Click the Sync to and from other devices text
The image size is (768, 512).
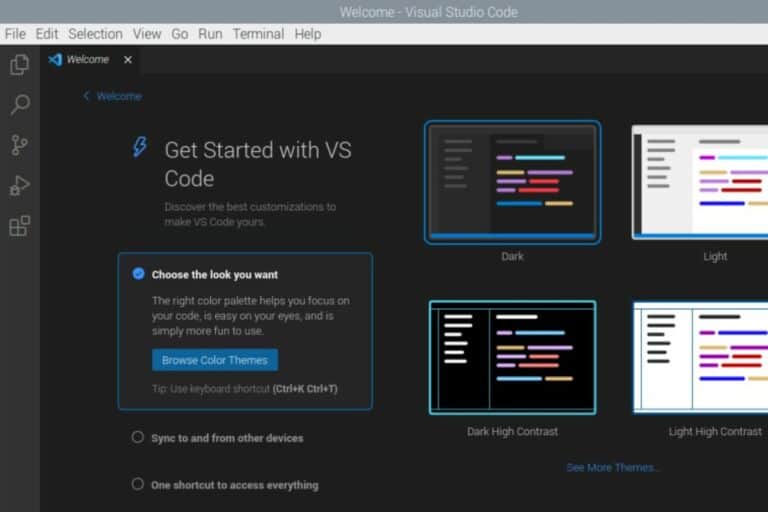coord(227,438)
